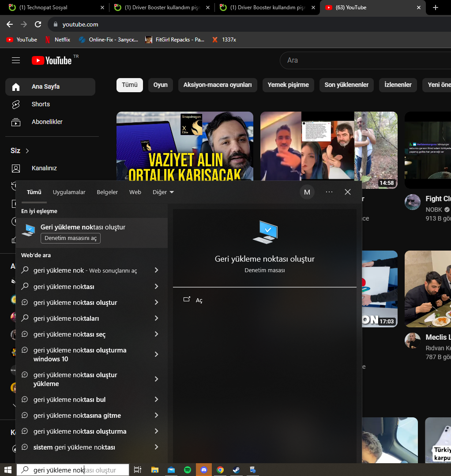Open Shorts in YouTube sidebar
This screenshot has height=476, width=451.
[50, 104]
